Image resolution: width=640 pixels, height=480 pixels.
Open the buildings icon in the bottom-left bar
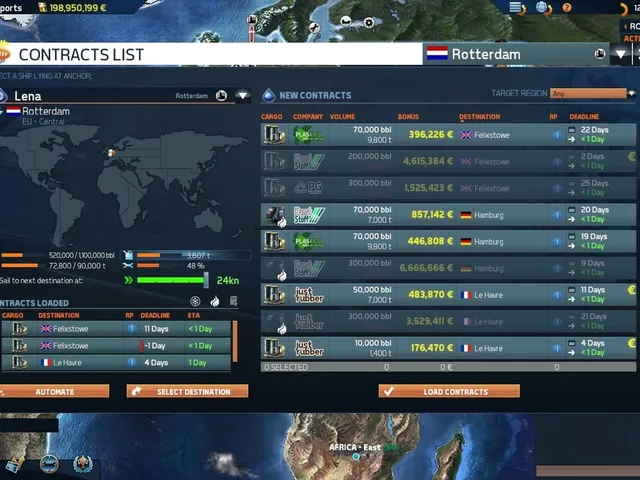15,465
